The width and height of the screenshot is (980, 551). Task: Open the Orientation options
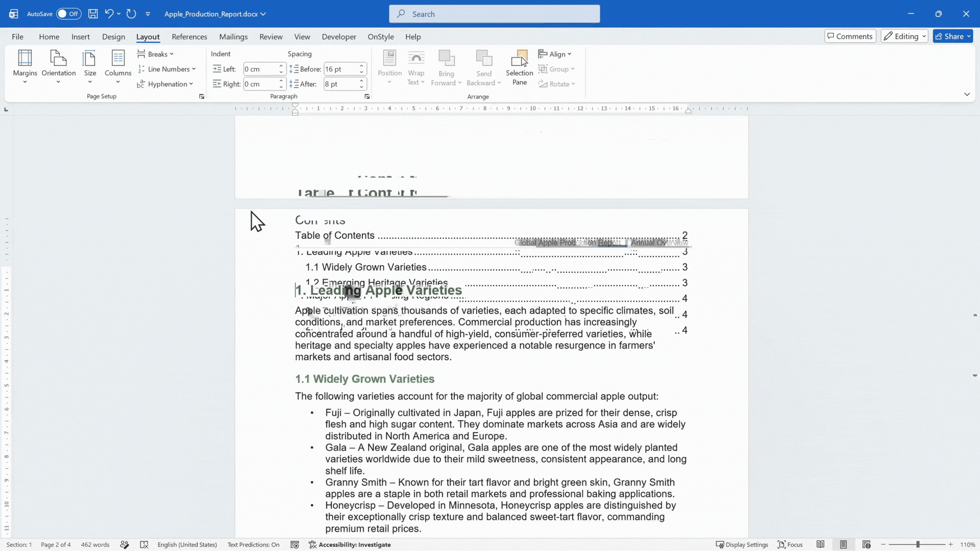(x=59, y=66)
